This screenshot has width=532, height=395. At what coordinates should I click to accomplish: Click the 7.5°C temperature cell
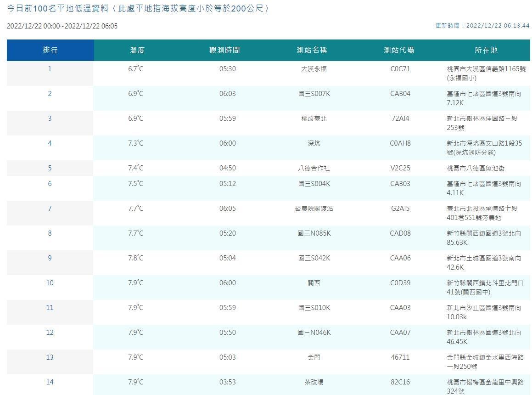136,184
